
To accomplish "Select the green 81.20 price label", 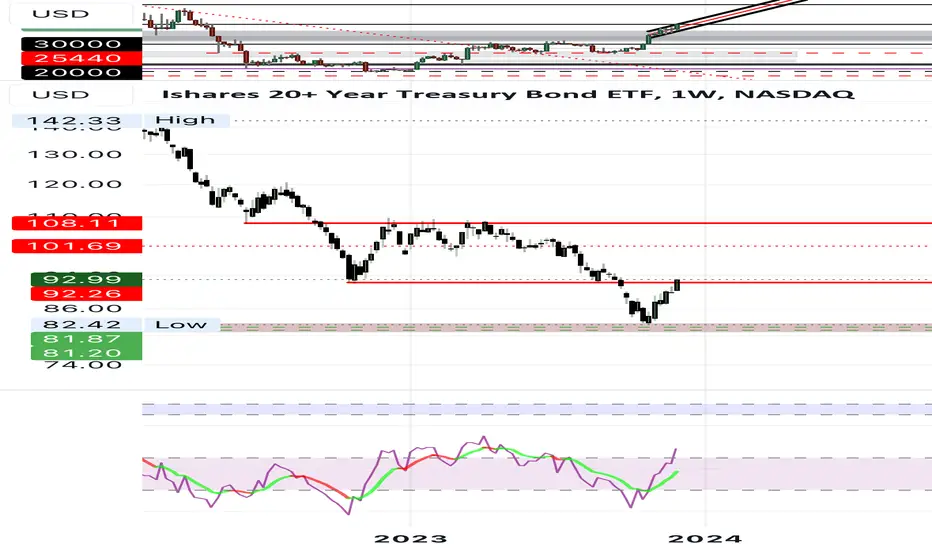I will [86, 353].
